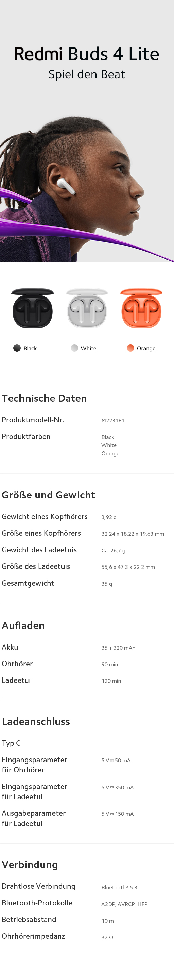This screenshot has height=980, width=174.
Task: Click the Spiel den Beat subtitle
Action: tap(87, 74)
